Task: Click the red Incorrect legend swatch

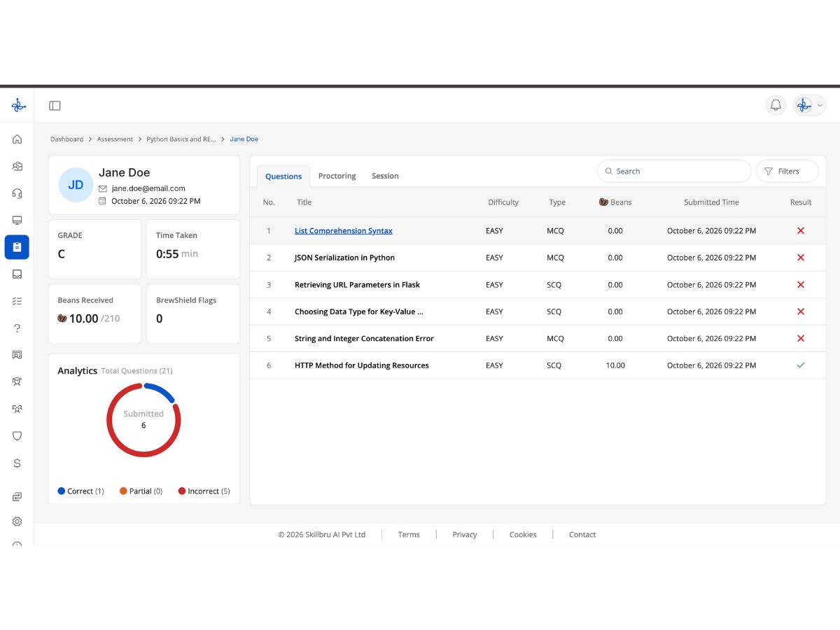Action: tap(182, 491)
